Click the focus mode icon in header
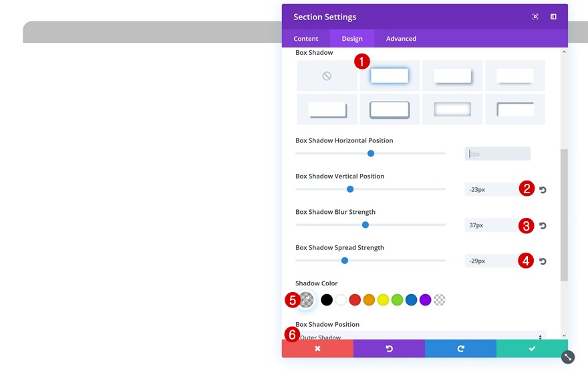Screen dimensions: 588x371 point(535,17)
